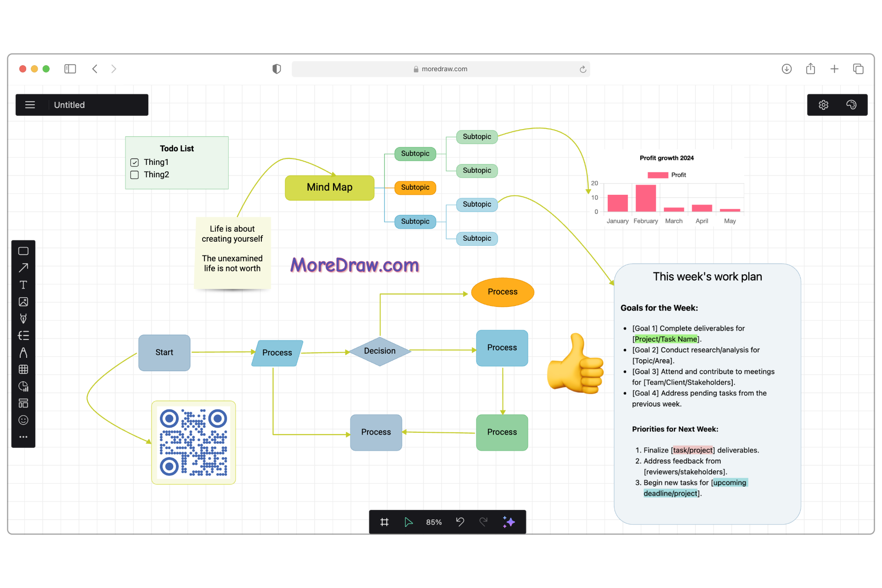The width and height of the screenshot is (882, 588).
Task: Click the Priorities for Next Week heading
Action: coord(675,430)
